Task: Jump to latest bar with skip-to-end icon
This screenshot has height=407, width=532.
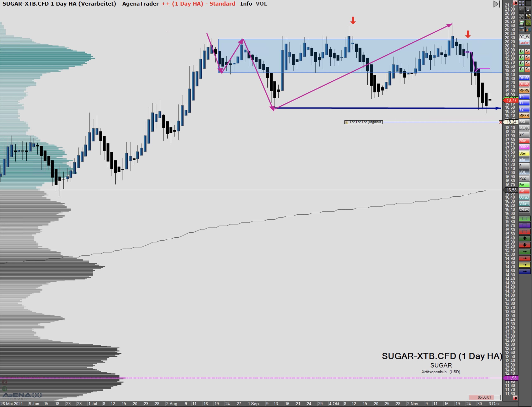Action: [497, 4]
